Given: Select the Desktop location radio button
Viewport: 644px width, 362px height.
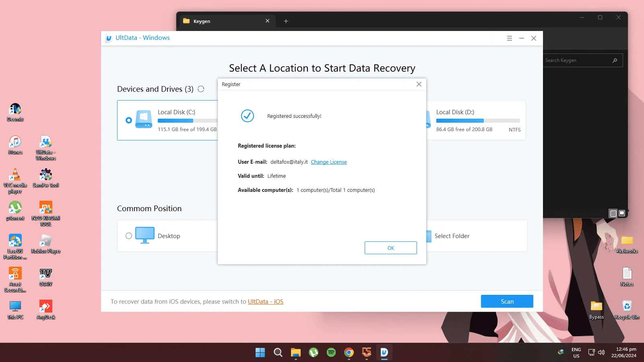Looking at the screenshot, I should click(x=129, y=236).
